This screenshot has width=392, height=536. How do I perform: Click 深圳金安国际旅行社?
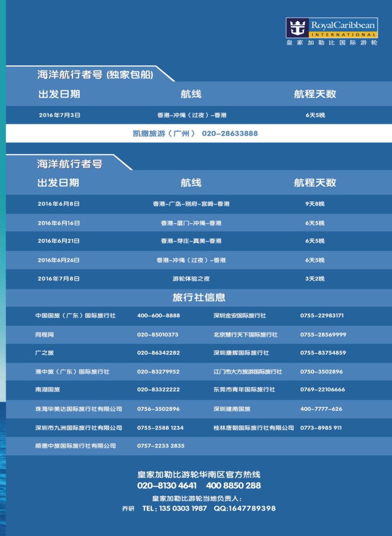pyautogui.click(x=240, y=315)
